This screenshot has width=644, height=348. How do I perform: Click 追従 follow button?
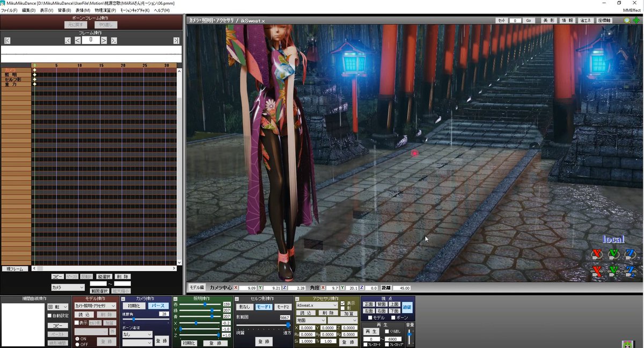tap(407, 307)
